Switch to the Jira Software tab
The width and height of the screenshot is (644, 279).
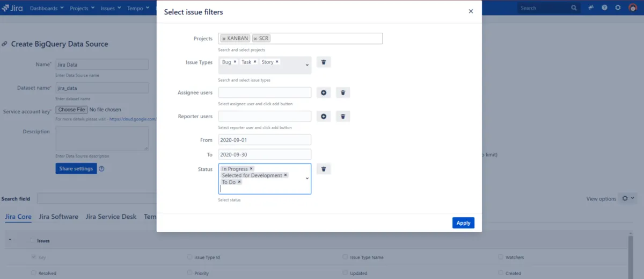click(x=58, y=217)
